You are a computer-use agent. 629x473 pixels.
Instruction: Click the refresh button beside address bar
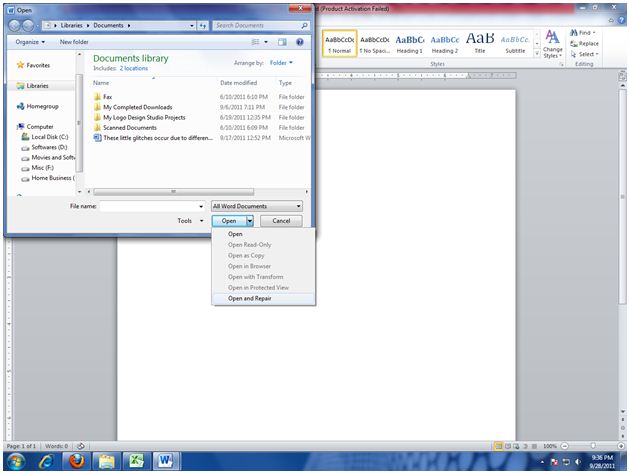[x=203, y=25]
